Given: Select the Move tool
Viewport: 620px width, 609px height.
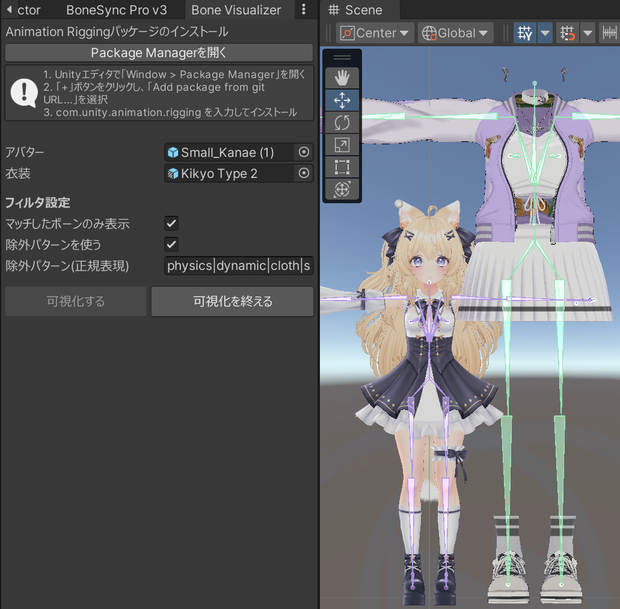Looking at the screenshot, I should [x=342, y=100].
